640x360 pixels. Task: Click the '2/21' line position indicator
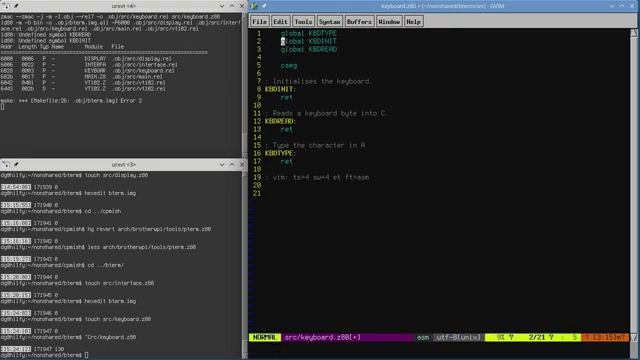point(537,337)
